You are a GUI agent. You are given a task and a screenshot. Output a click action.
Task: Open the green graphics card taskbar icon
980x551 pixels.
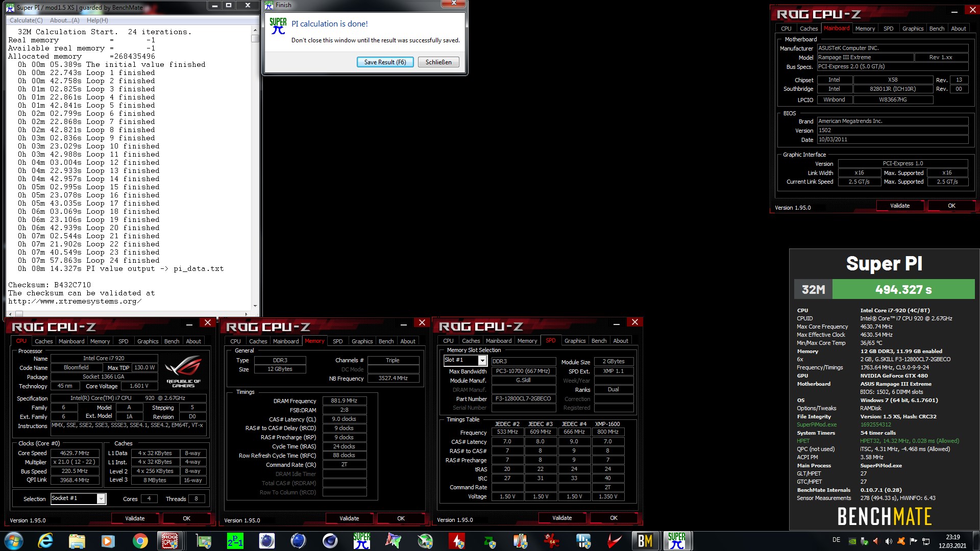click(204, 541)
